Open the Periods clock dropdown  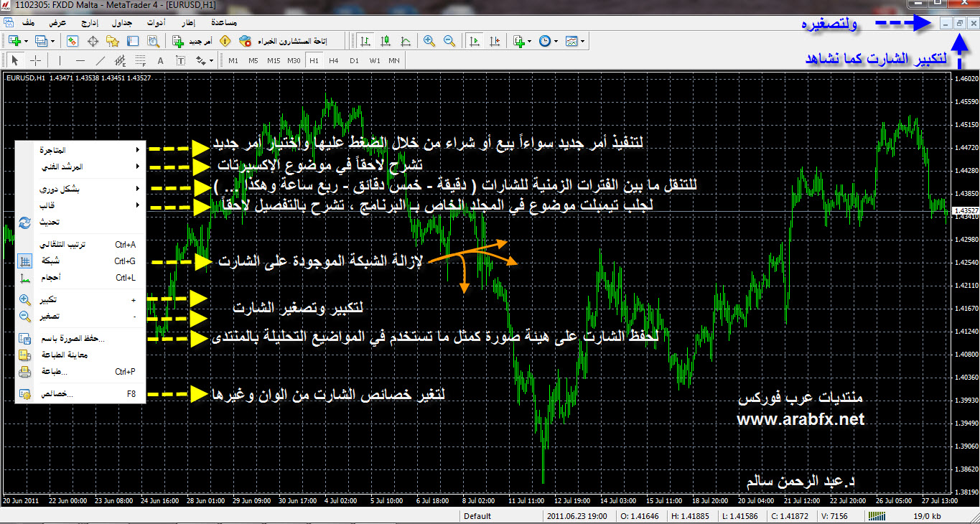[547, 41]
